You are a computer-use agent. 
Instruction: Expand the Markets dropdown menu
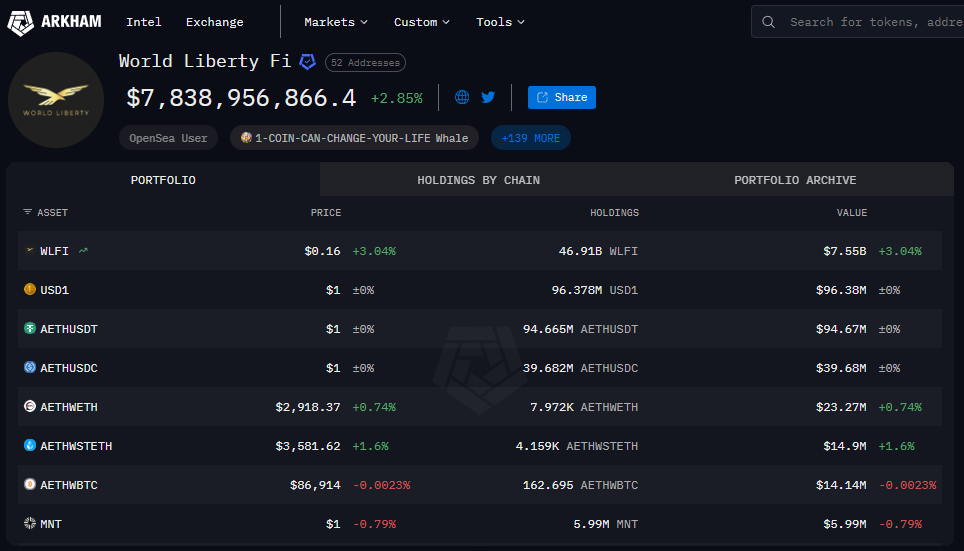pyautogui.click(x=336, y=22)
